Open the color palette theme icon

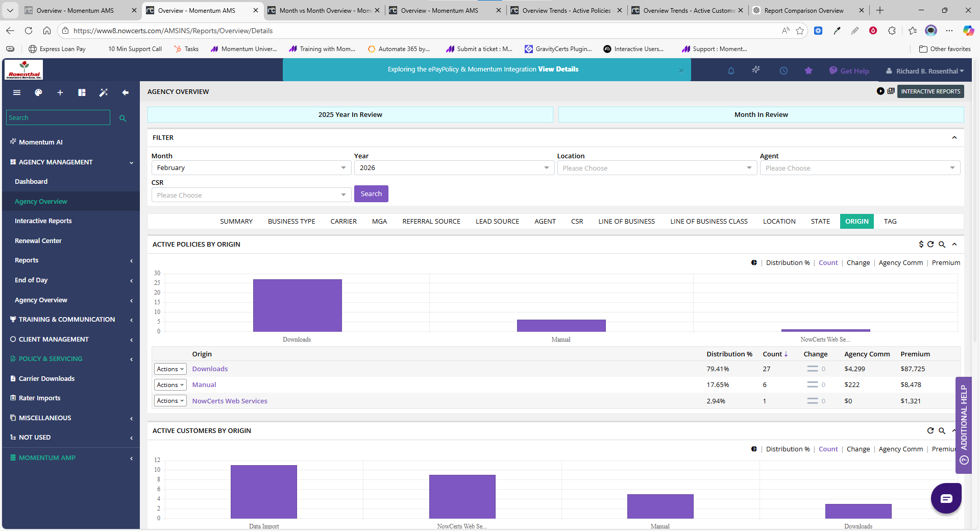pyautogui.click(x=38, y=92)
